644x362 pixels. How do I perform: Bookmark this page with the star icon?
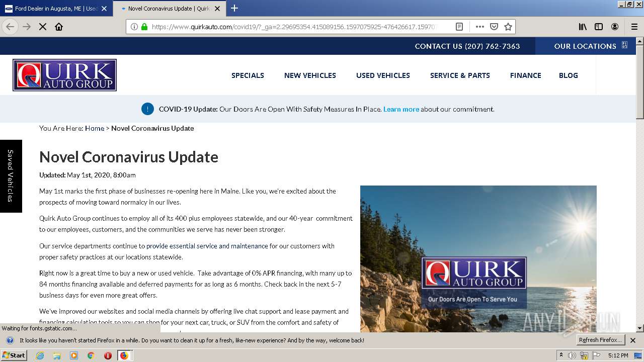(508, 27)
